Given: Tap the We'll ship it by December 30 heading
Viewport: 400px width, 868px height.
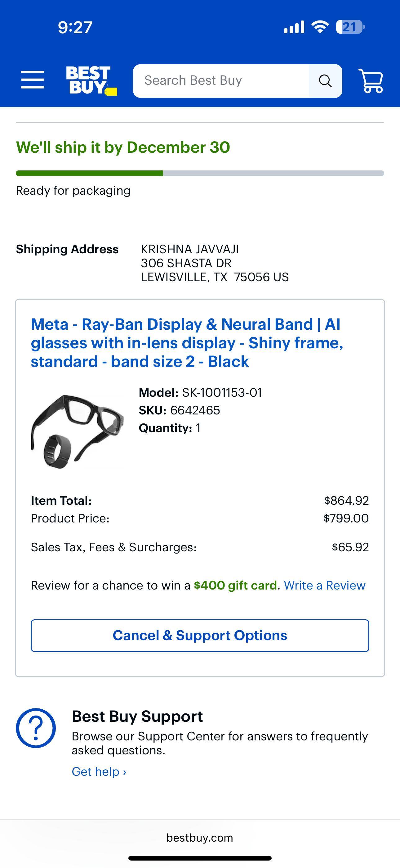Looking at the screenshot, I should point(123,147).
